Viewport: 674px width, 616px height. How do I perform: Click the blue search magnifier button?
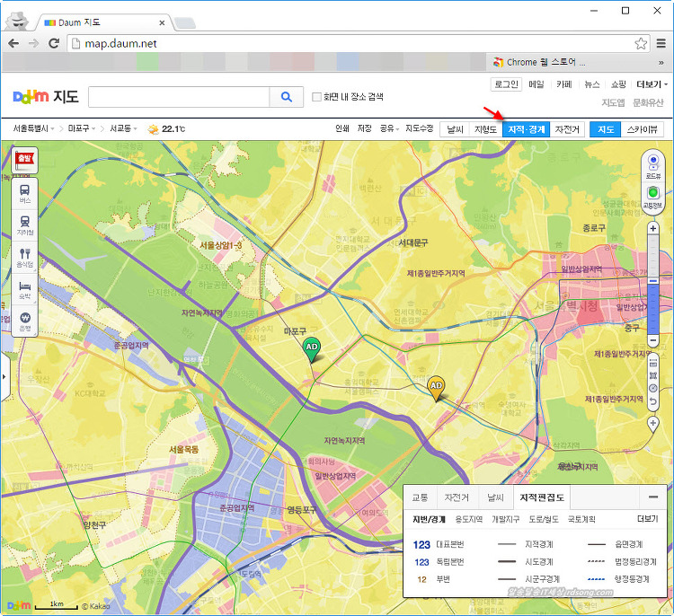click(x=287, y=97)
